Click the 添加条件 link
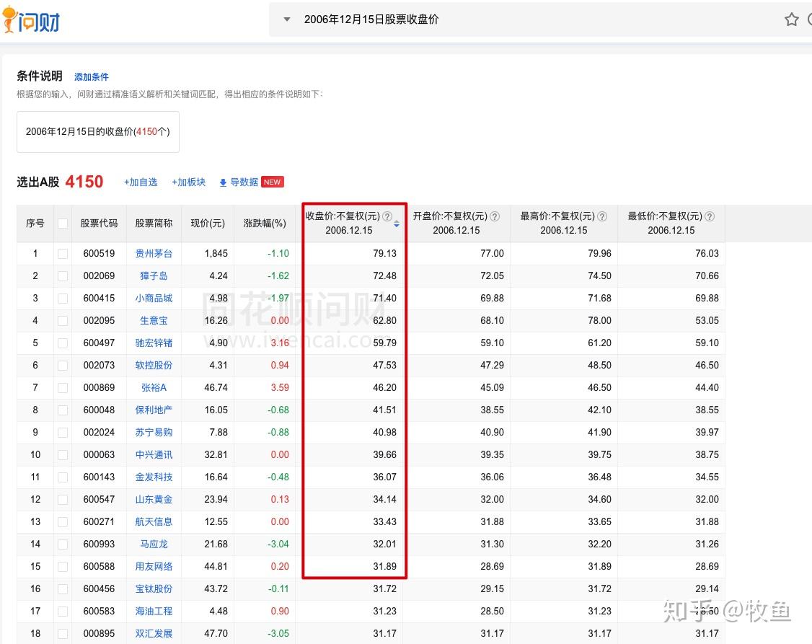Viewport: 812px width, 644px height. tap(91, 76)
